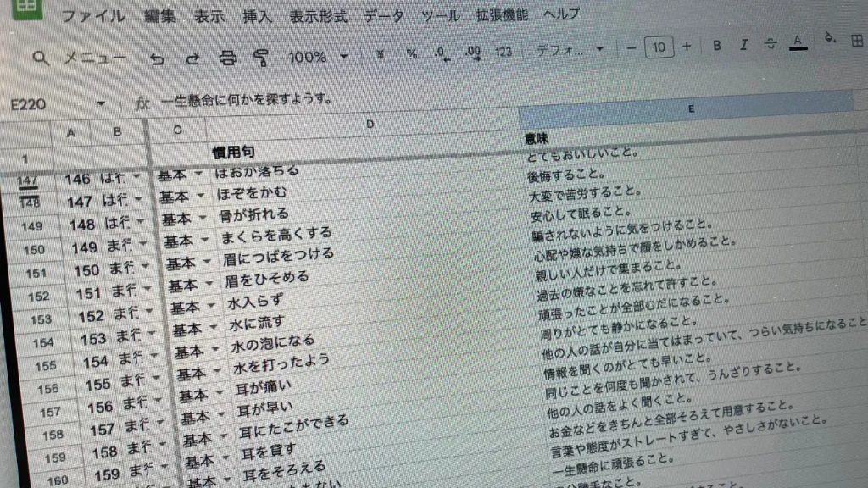Open the 拡張機能 menu
This screenshot has width=868, height=488.
[x=502, y=14]
